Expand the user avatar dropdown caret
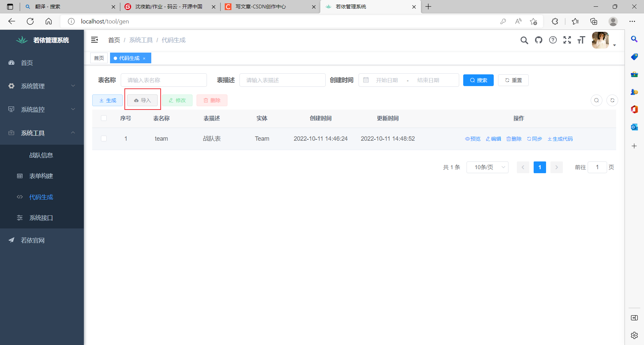Screen dimensions: 644x345 [614, 45]
